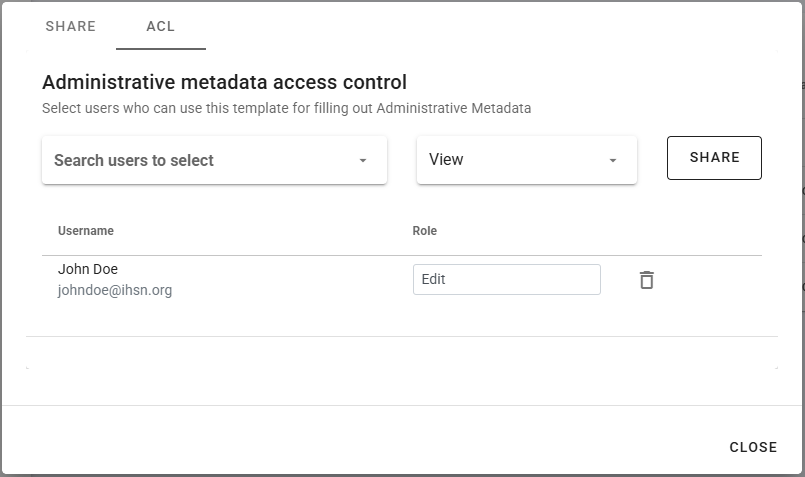
Task: Click the 'Search users to select' placeholder text
Action: [134, 160]
